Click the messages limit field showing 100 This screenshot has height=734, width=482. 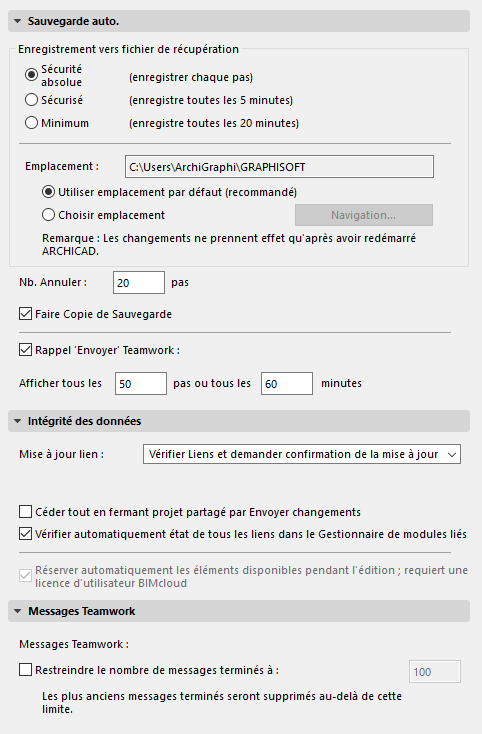coord(435,672)
